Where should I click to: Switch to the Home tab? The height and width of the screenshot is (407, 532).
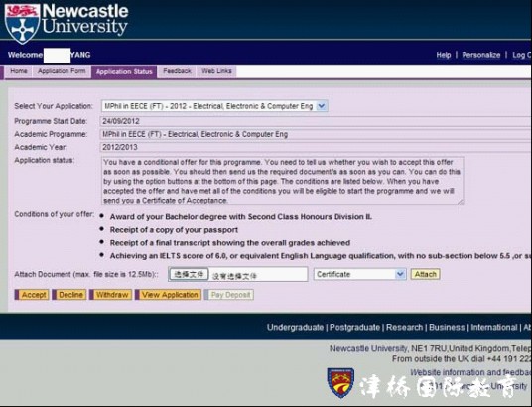click(19, 71)
